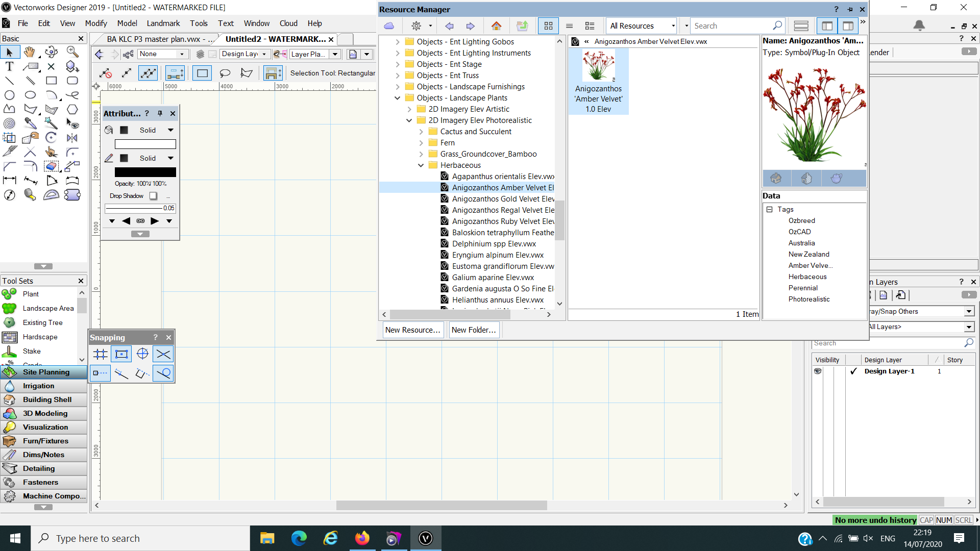Click the New Folder button
Image resolution: width=980 pixels, height=551 pixels.
474,330
